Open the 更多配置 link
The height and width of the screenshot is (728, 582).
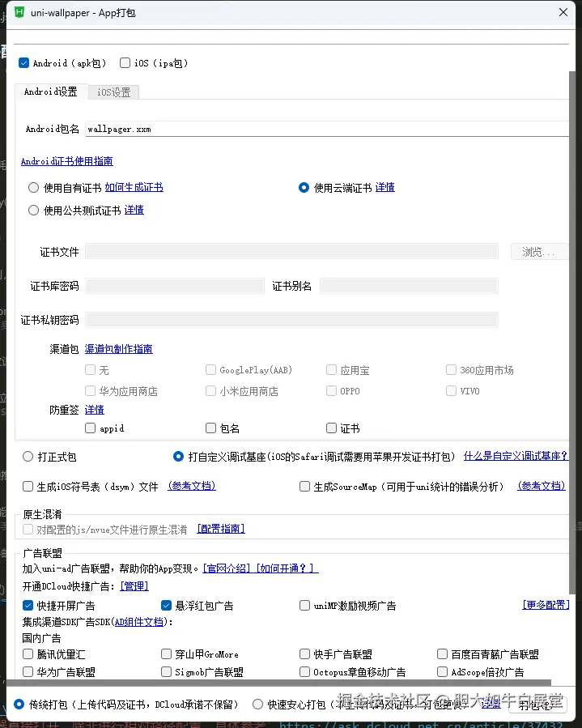(546, 604)
